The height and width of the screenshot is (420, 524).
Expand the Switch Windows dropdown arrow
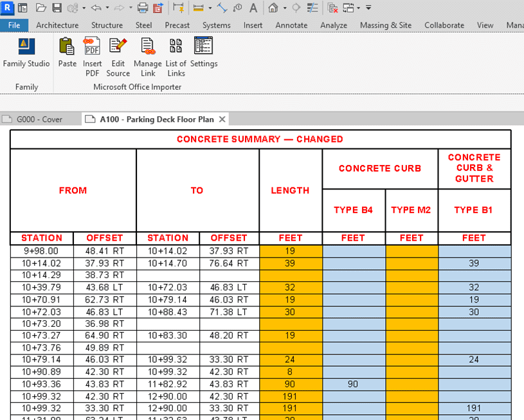pyautogui.click(x=359, y=8)
